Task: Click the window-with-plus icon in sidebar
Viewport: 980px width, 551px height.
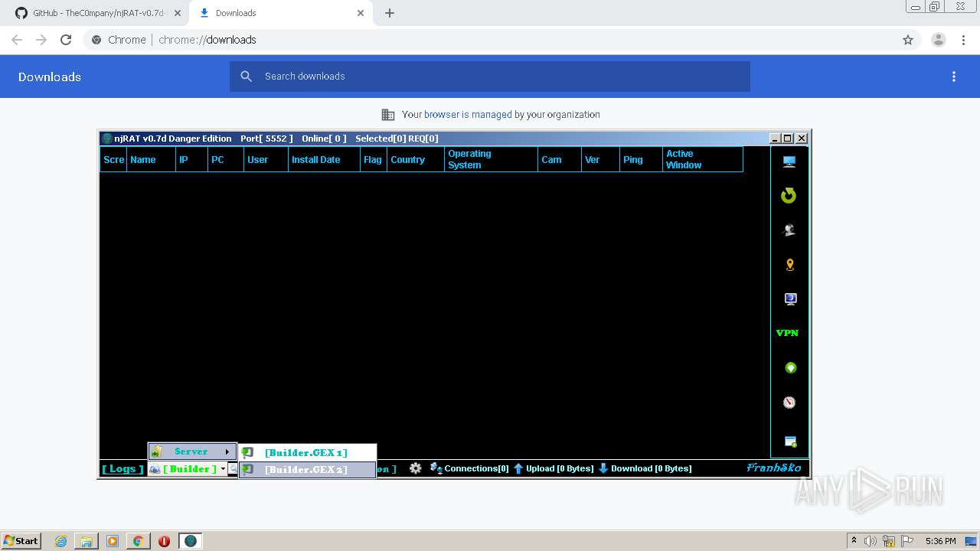Action: coord(791,442)
